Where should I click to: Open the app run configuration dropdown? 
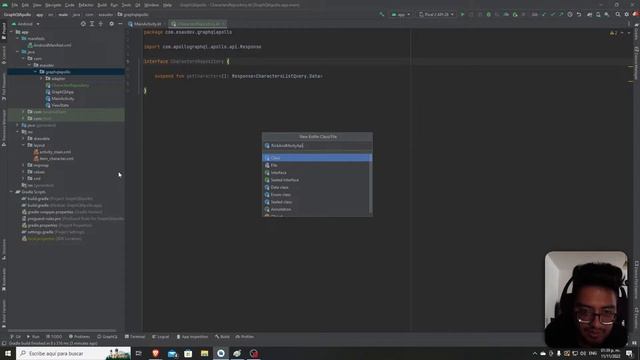pos(401,14)
